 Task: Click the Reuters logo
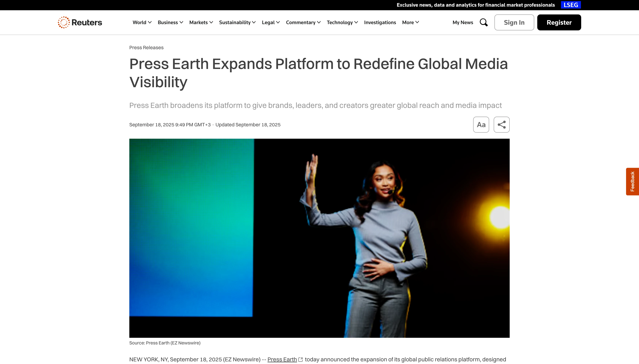point(80,22)
